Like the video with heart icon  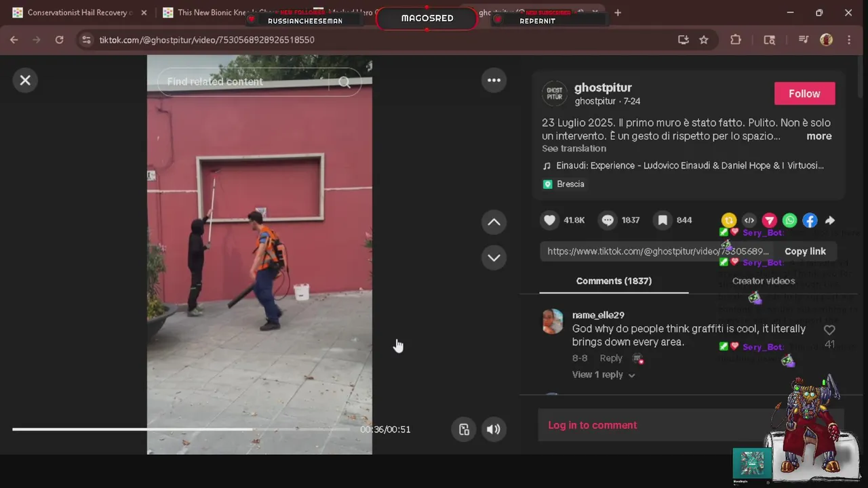[x=550, y=220]
